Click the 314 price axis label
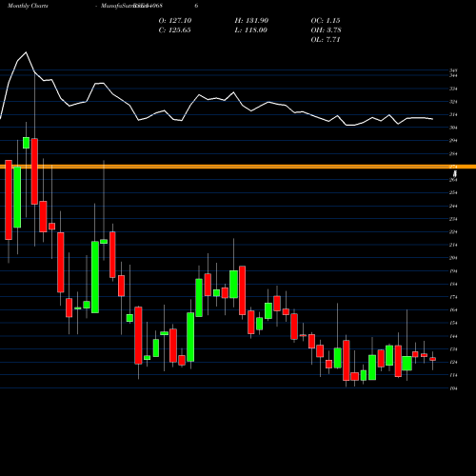The width and height of the screenshot is (476, 476). pyautogui.click(x=453, y=114)
